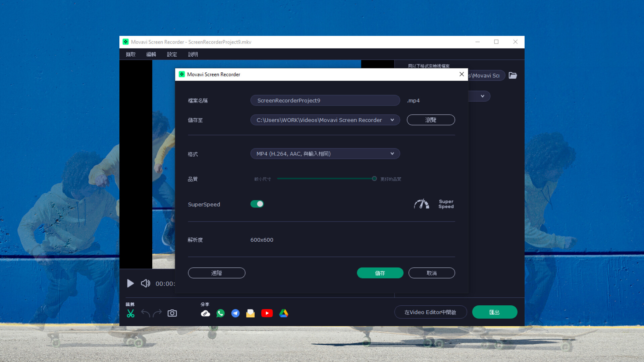Screen dimensions: 644x362
Task: Open the MP4 format dropdown
Action: coord(325,154)
